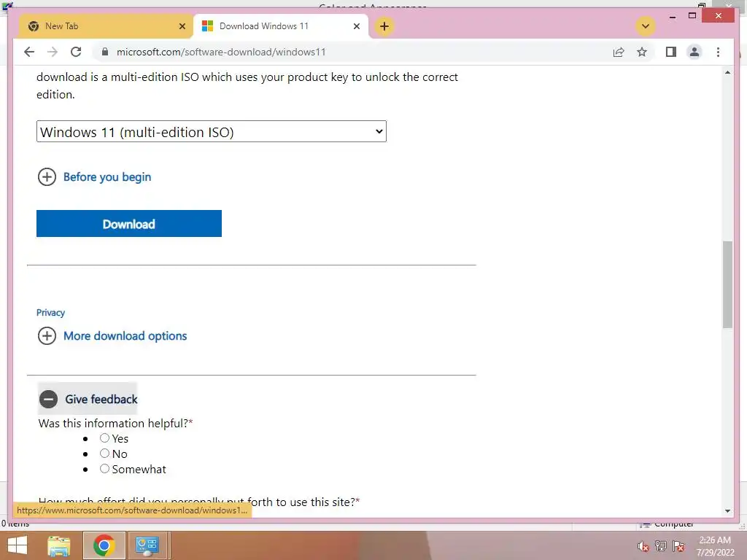Viewport: 747px width, 560px height.
Task: Click the muted volume tray icon
Action: click(x=643, y=546)
